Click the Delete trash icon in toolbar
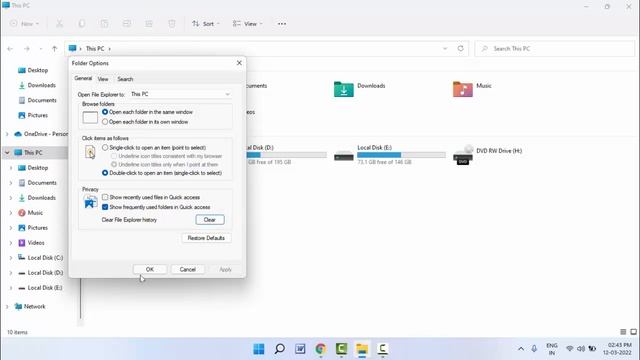The height and width of the screenshot is (360, 640). 172,24
